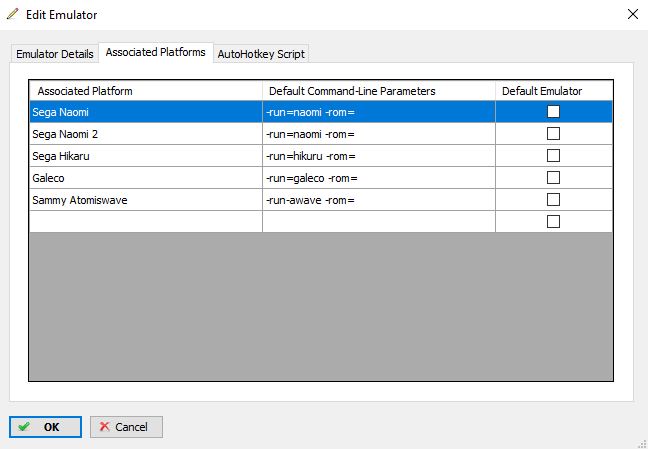Viewport: 648px width, 449px height.
Task: Close the Edit Emulator dialog
Action: click(632, 14)
